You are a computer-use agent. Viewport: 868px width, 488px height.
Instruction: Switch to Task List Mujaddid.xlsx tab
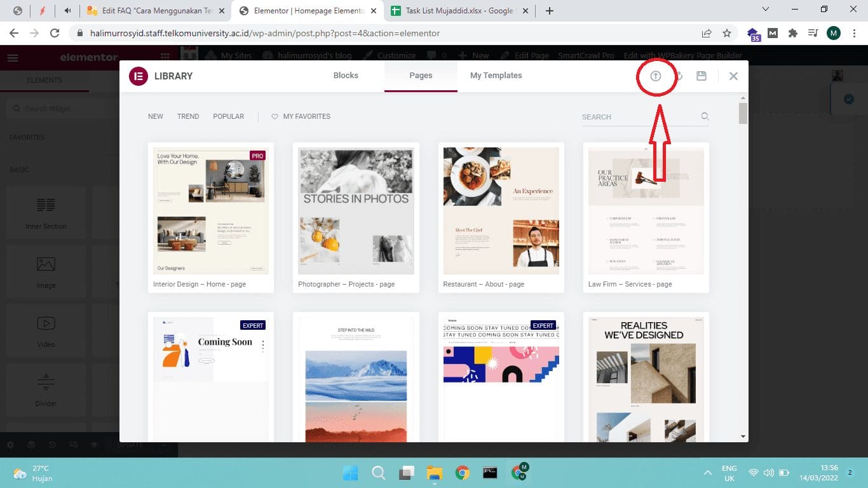460,11
